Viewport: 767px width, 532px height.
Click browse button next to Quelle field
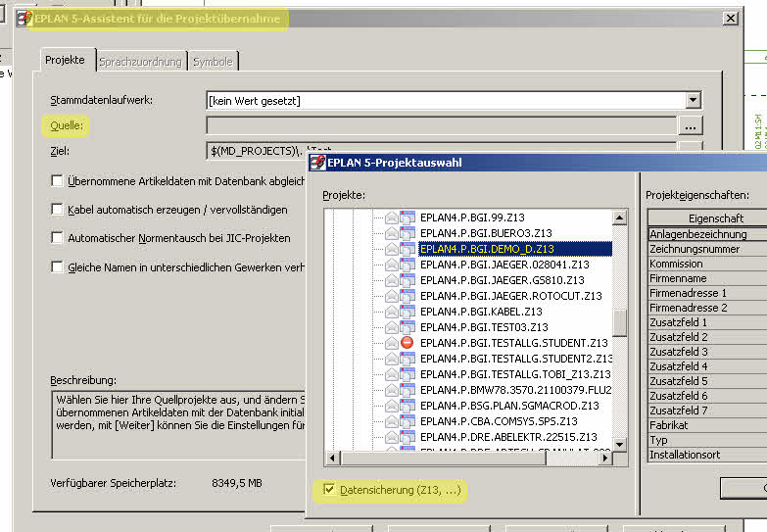click(691, 126)
